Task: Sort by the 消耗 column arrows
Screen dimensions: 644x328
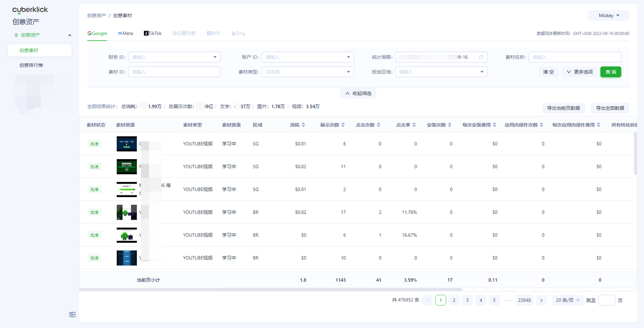Action: [x=303, y=125]
